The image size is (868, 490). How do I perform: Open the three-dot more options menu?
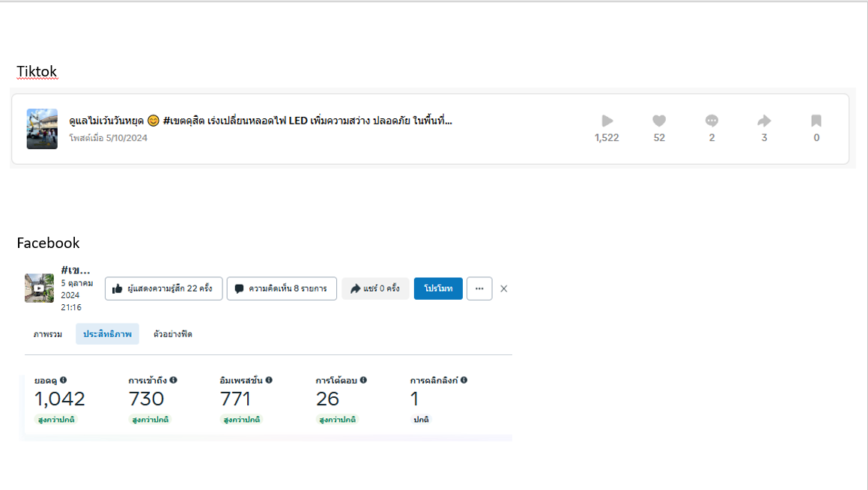(x=479, y=288)
